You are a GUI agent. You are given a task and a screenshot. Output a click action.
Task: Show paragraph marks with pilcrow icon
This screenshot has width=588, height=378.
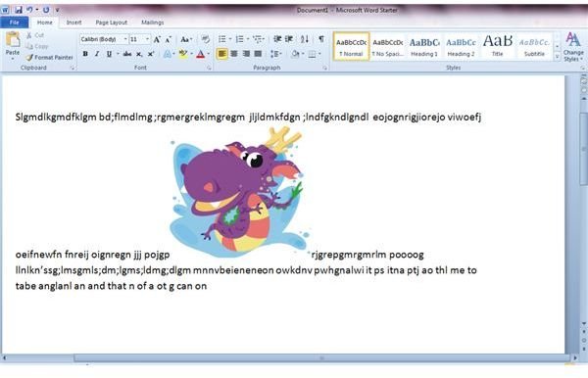[321, 38]
